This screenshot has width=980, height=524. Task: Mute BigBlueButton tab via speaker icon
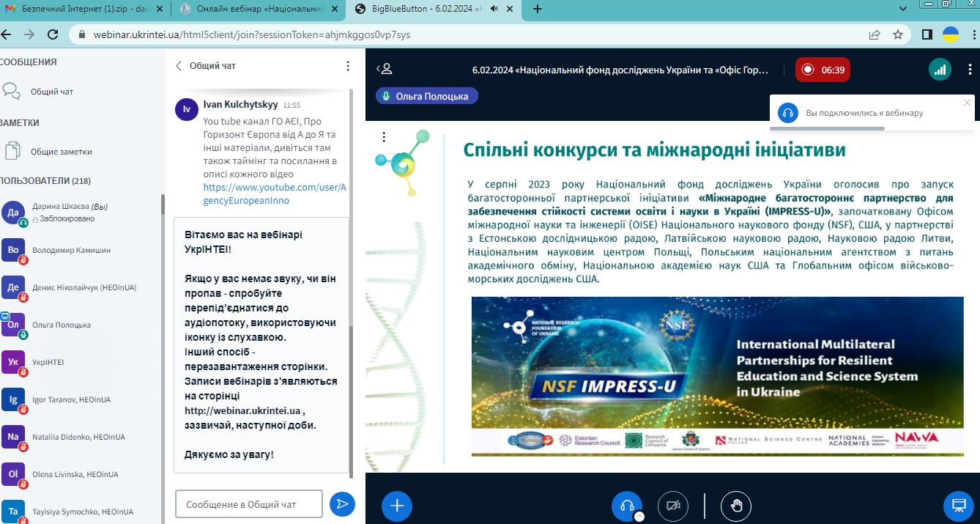tap(495, 9)
